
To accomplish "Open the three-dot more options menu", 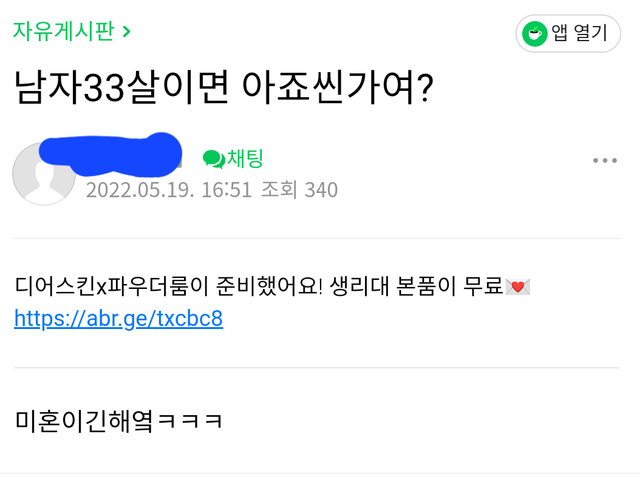I will click(x=605, y=160).
